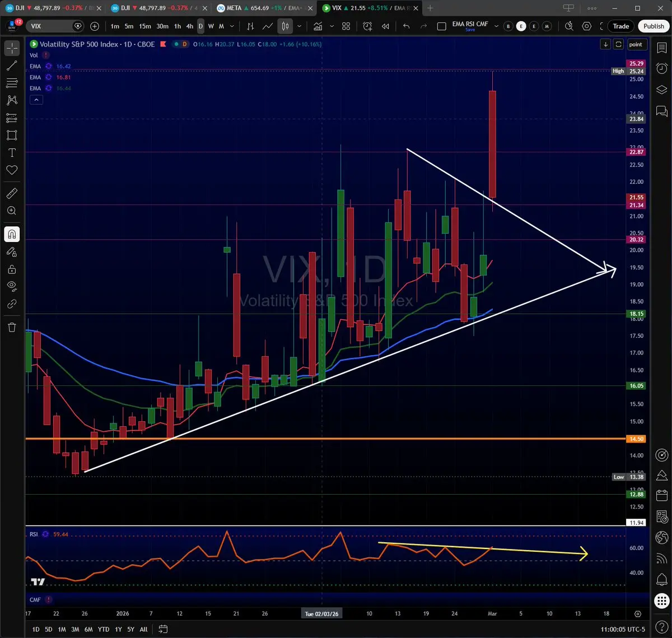Select the crosshair cursor tool
The image size is (672, 638).
click(11, 48)
